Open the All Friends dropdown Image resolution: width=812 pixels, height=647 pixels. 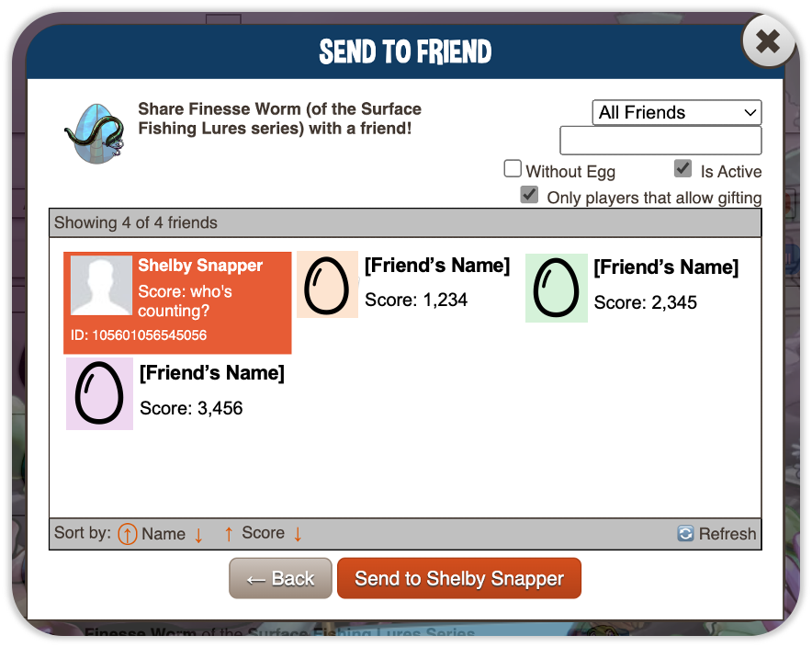[676, 112]
